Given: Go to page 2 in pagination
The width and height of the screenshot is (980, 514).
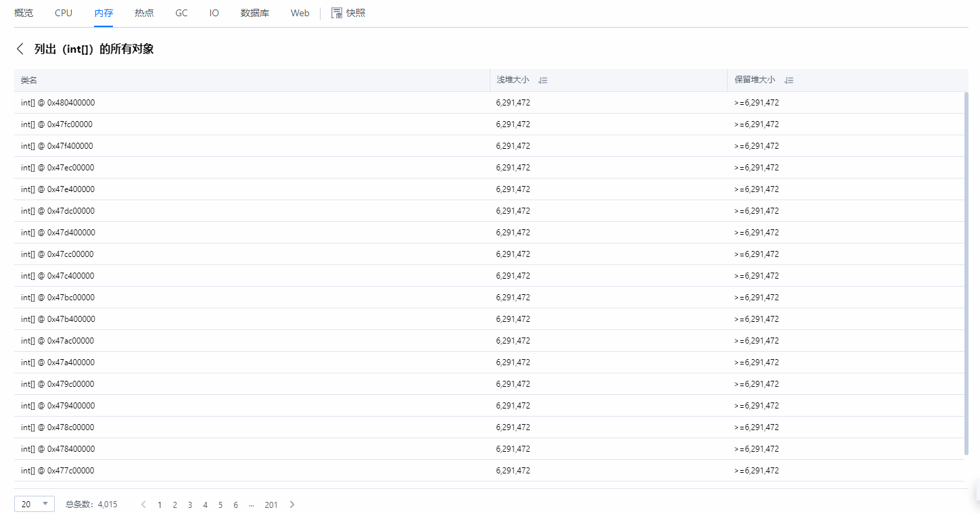Looking at the screenshot, I should click(x=174, y=505).
